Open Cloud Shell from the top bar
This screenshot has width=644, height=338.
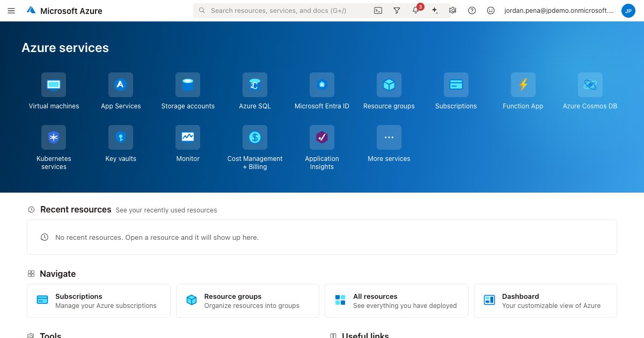(x=378, y=10)
